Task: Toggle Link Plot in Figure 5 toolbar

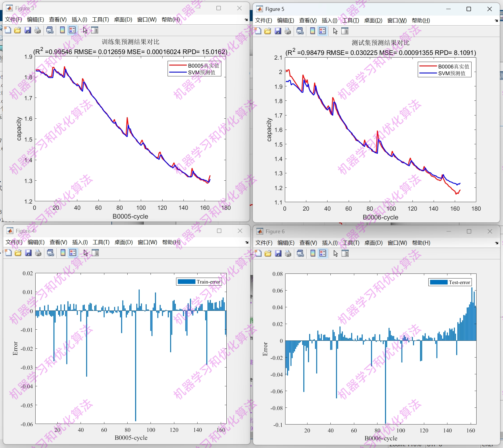Action: click(x=300, y=31)
